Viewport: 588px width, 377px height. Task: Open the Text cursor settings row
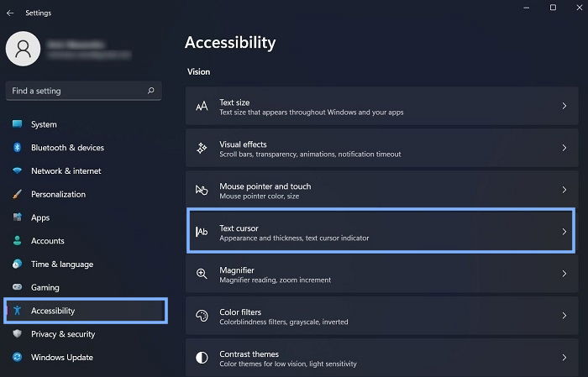(x=381, y=231)
